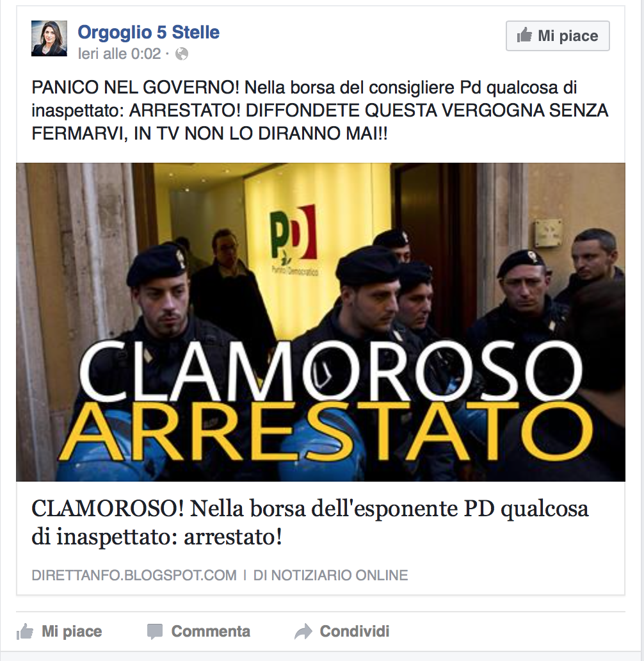Click the DIRETTANFO.BLOGSPOT.COM source domain
The width and height of the screenshot is (644, 661).
[134, 575]
